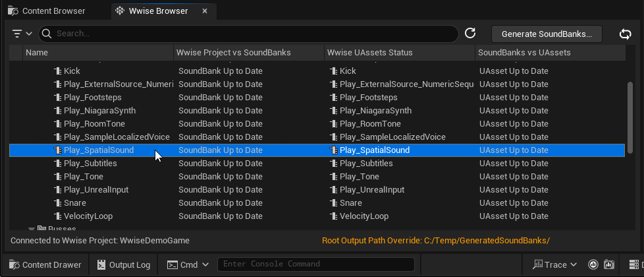The height and width of the screenshot is (277, 644).
Task: Select the Play_RoomTone row
Action: pos(94,124)
